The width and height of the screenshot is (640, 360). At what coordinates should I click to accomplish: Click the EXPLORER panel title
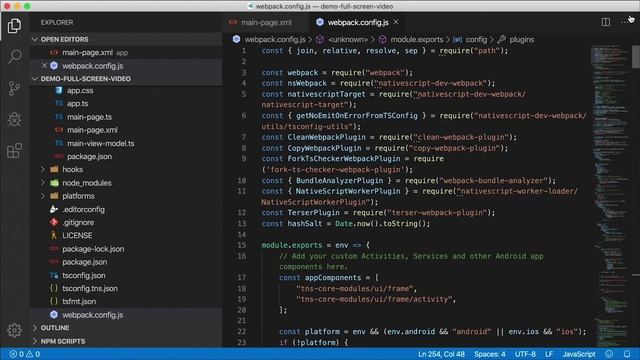57,22
